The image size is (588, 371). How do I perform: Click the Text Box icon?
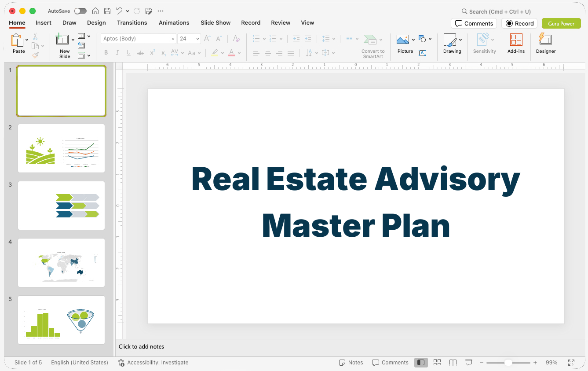click(422, 53)
